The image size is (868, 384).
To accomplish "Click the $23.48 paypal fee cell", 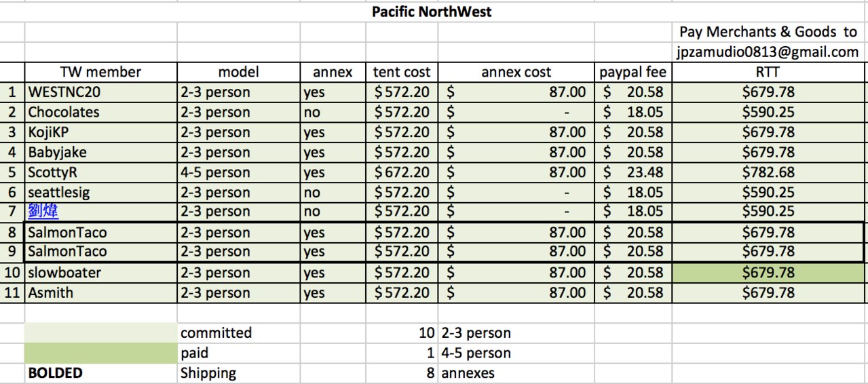I will (633, 172).
